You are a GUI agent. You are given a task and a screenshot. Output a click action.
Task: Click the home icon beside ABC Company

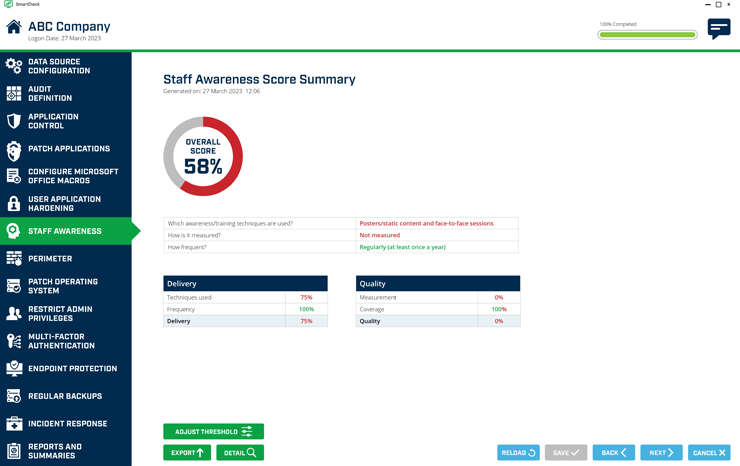[14, 28]
